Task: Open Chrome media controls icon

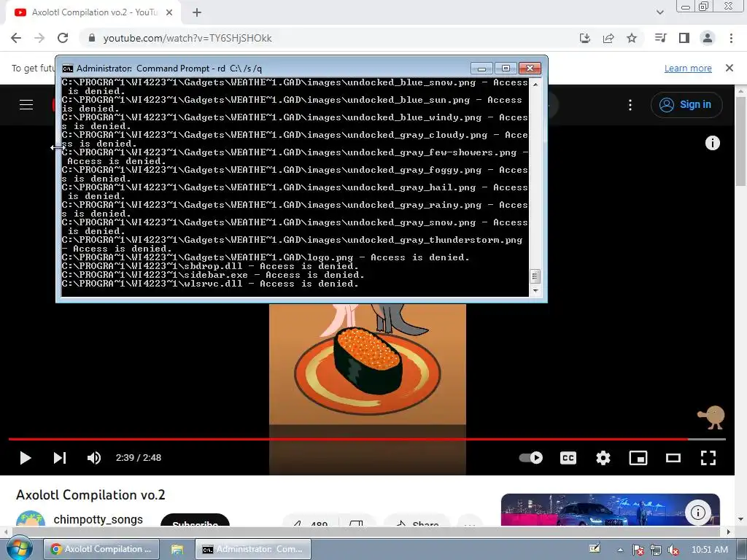Action: tap(660, 38)
